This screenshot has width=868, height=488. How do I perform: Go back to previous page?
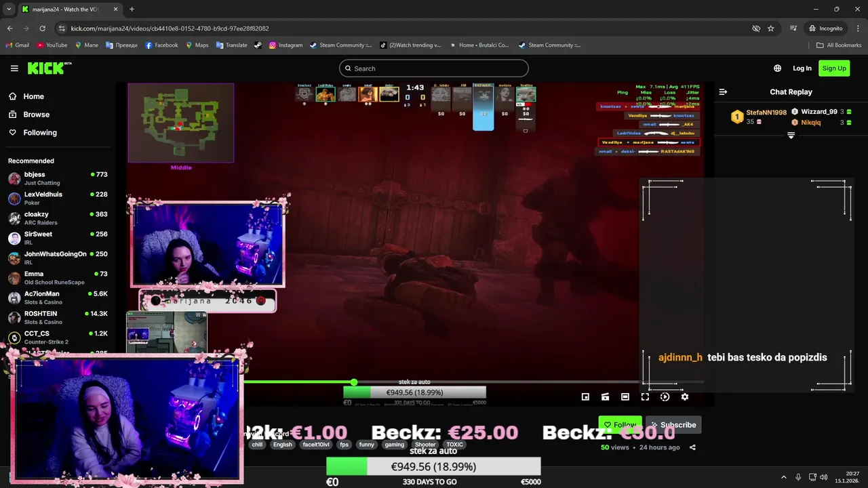point(10,28)
